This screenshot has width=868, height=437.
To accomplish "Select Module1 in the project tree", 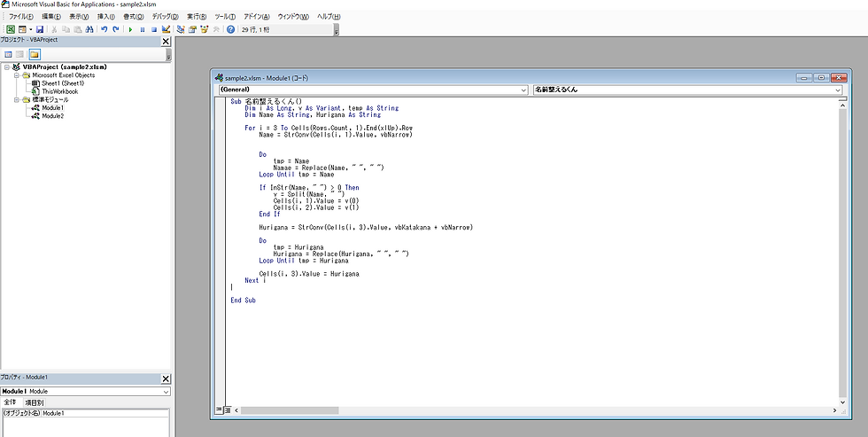I will (x=52, y=108).
